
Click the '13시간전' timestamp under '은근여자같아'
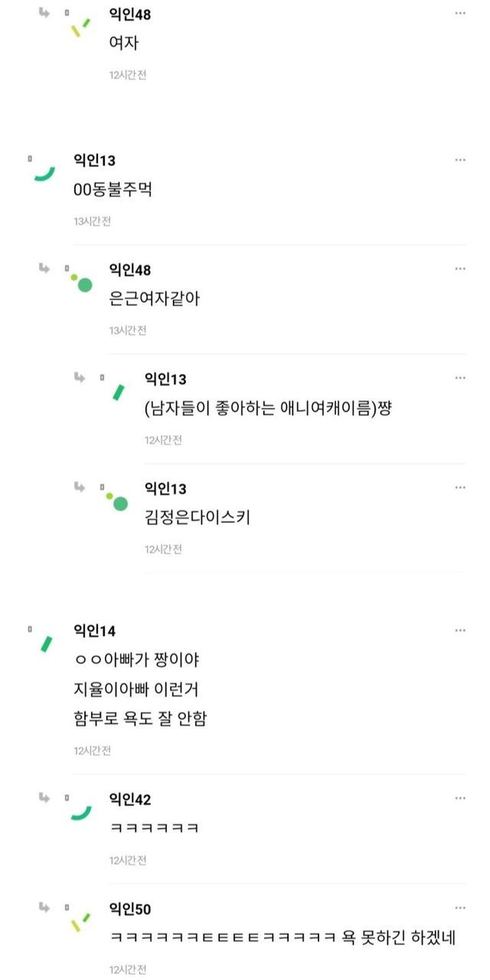[127, 330]
